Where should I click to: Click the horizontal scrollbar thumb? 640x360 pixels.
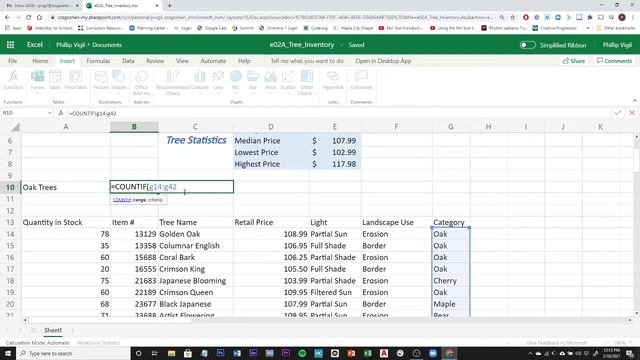(110, 320)
